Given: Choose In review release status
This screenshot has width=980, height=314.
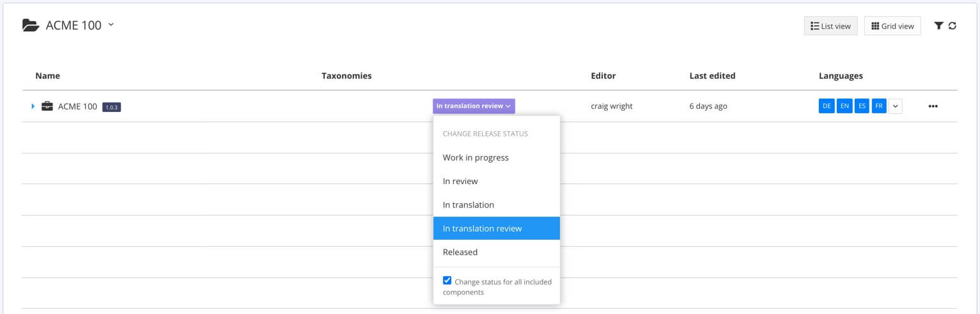Looking at the screenshot, I should 460,181.
